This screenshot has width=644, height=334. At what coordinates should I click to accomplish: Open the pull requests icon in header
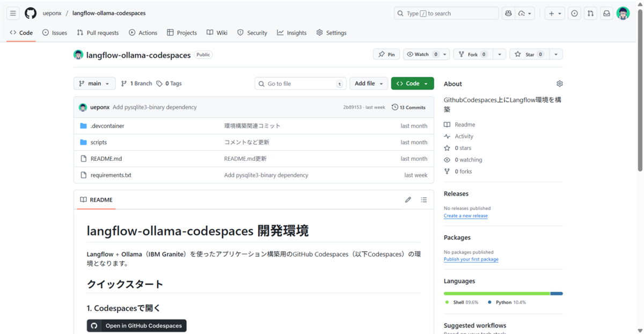pos(590,13)
